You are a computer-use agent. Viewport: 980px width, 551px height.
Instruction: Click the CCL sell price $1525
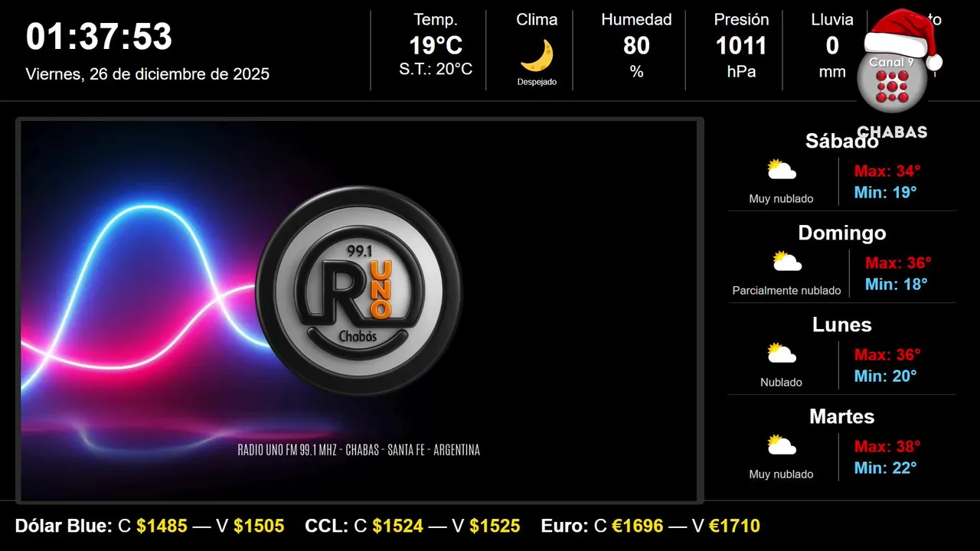pos(495,526)
